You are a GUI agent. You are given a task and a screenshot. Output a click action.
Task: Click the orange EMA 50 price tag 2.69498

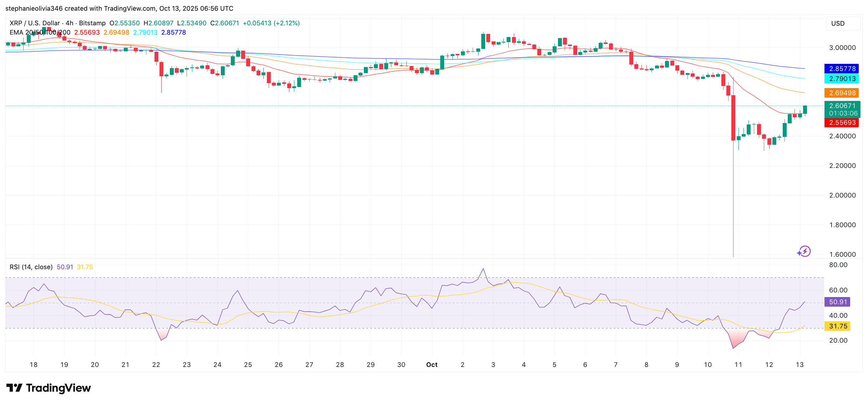pyautogui.click(x=842, y=93)
